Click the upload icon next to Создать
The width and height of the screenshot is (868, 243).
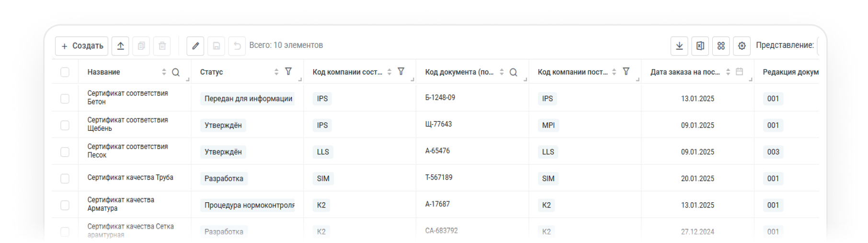click(120, 46)
